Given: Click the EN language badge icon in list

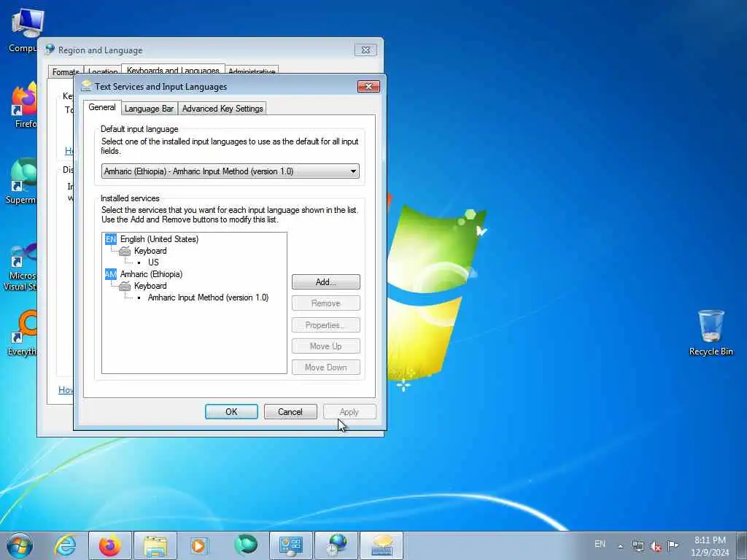Looking at the screenshot, I should click(111, 239).
